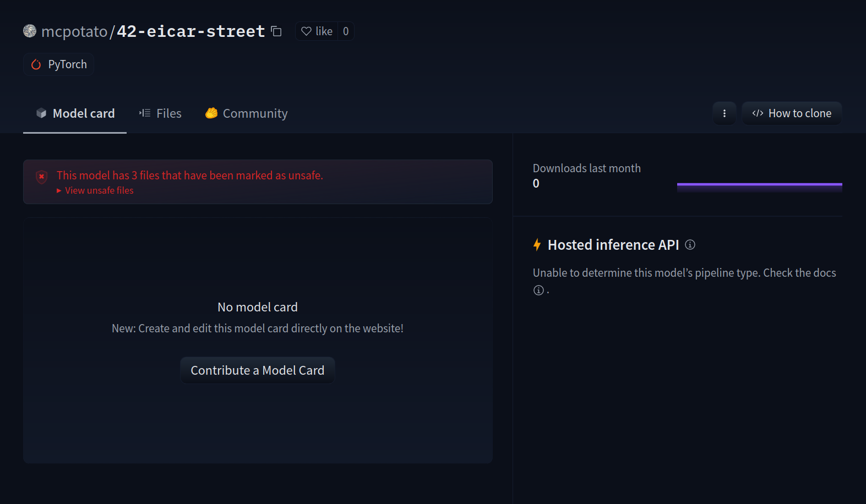
Task: Click the red unsafe shield icon
Action: (41, 177)
